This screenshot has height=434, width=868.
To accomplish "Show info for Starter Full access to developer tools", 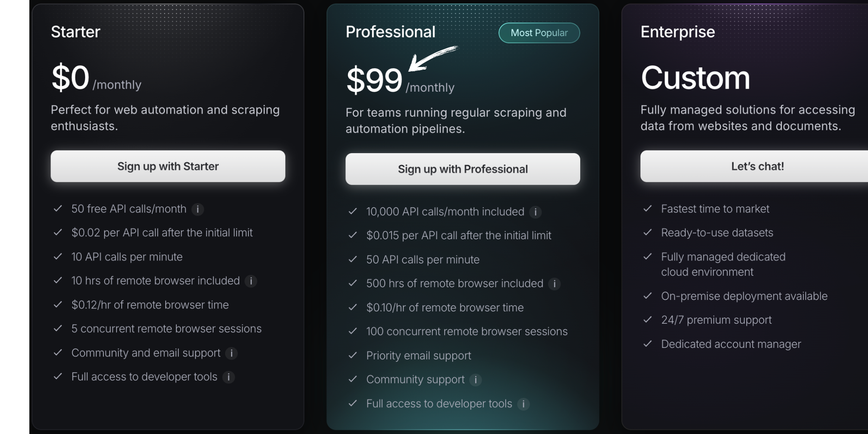I will [228, 377].
